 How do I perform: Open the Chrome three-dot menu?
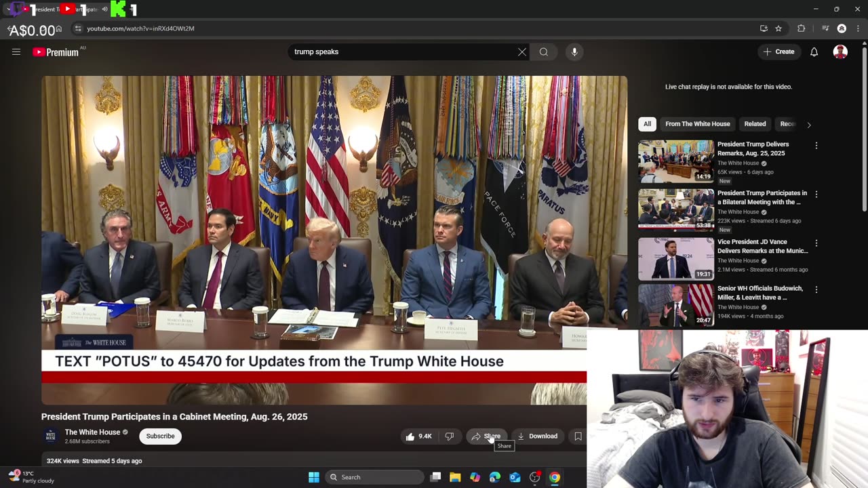pyautogui.click(x=857, y=28)
